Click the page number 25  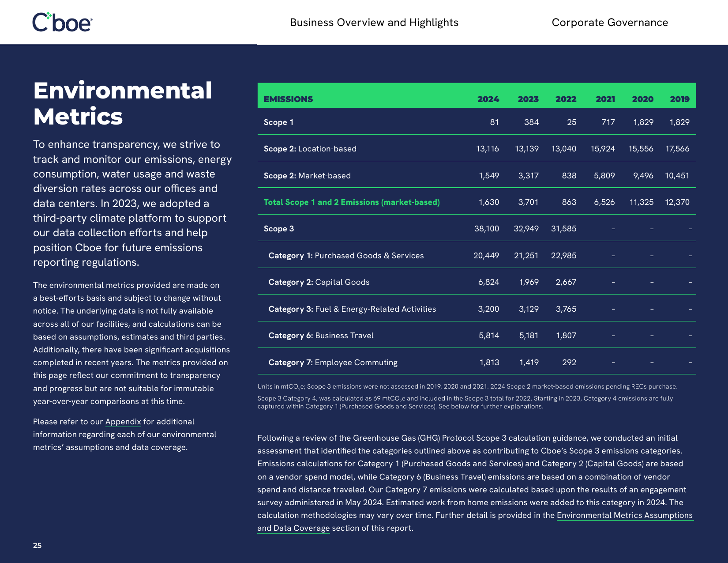[38, 545]
